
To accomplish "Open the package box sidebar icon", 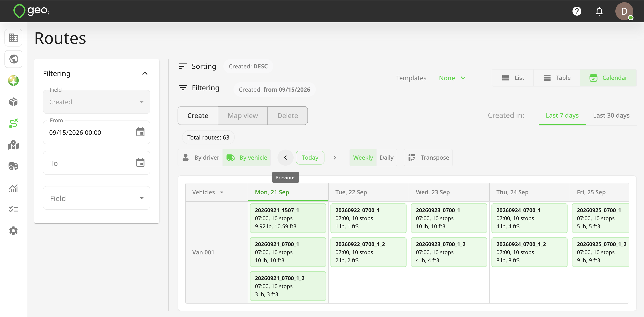I will click(13, 102).
